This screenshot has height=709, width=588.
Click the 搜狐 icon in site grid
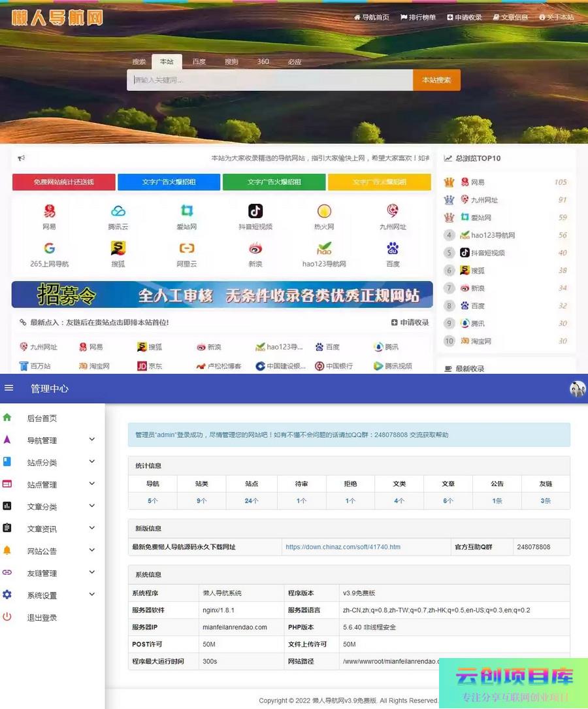(118, 248)
